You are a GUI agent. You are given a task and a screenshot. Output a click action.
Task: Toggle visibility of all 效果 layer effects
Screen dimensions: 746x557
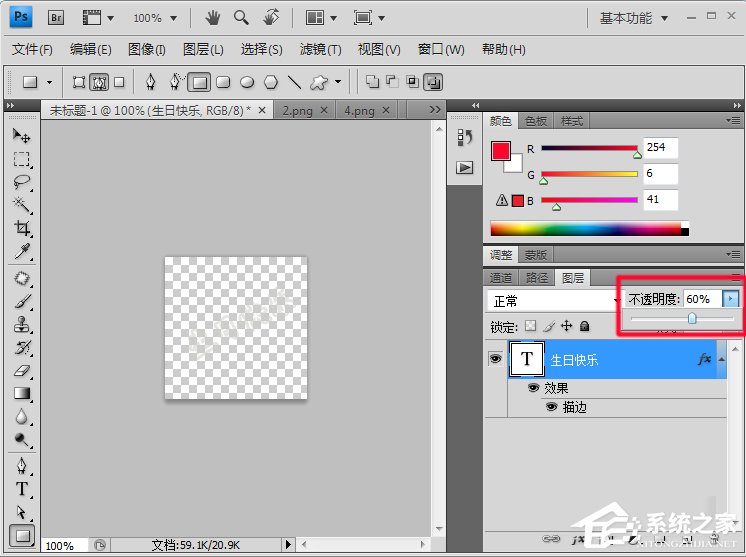(534, 388)
